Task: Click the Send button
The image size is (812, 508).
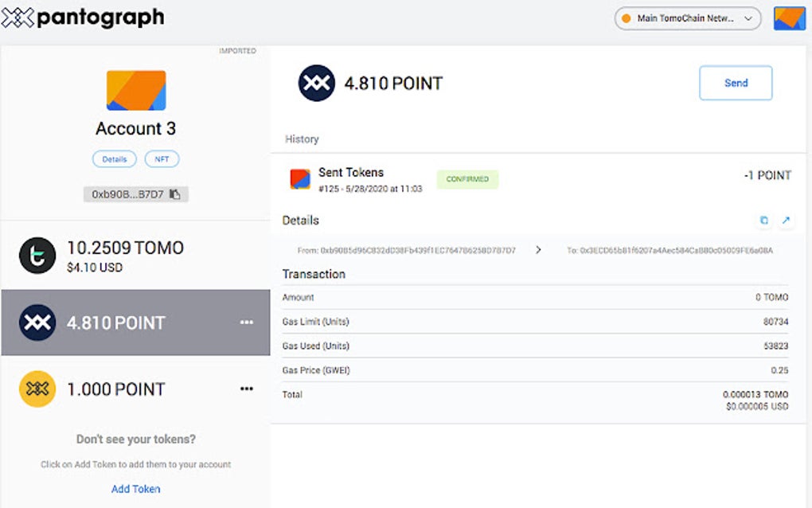Action: tap(735, 83)
